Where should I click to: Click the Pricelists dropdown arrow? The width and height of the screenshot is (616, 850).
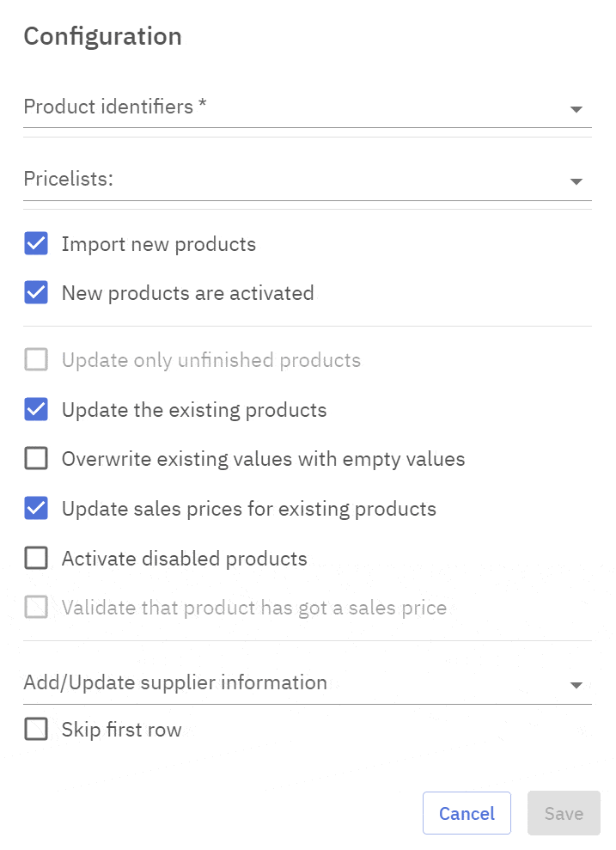click(576, 181)
